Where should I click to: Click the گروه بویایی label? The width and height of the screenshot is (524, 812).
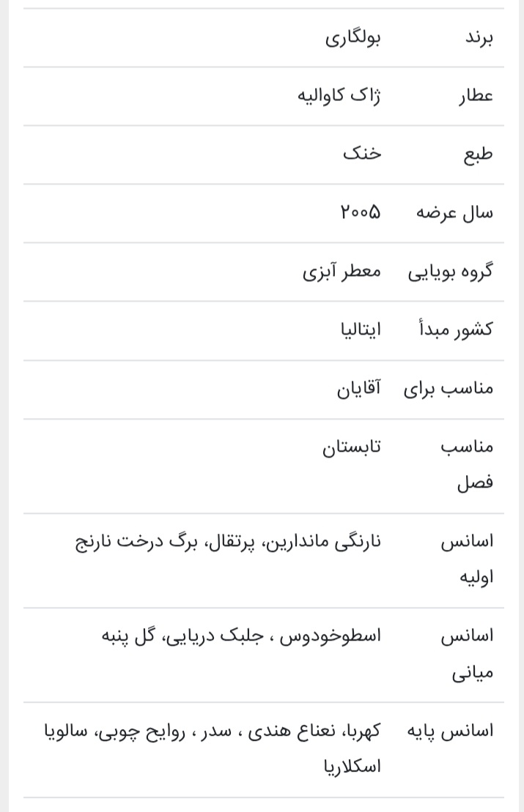click(x=450, y=271)
